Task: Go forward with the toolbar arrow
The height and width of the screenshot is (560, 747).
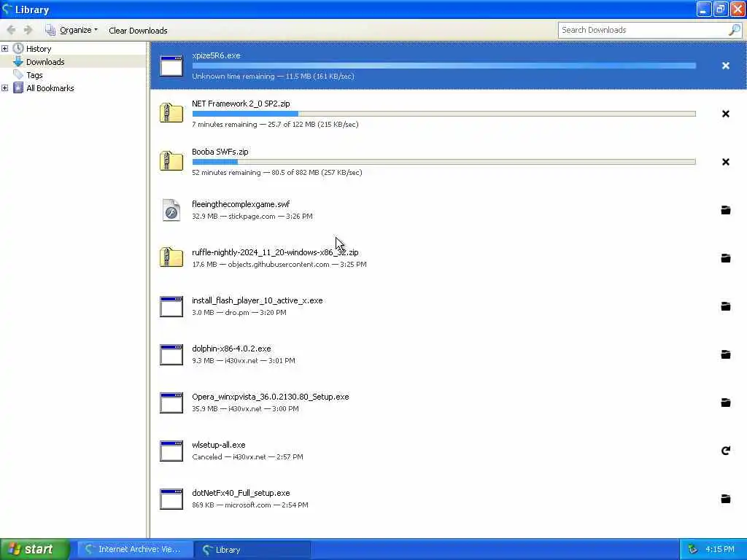Action: pos(28,30)
